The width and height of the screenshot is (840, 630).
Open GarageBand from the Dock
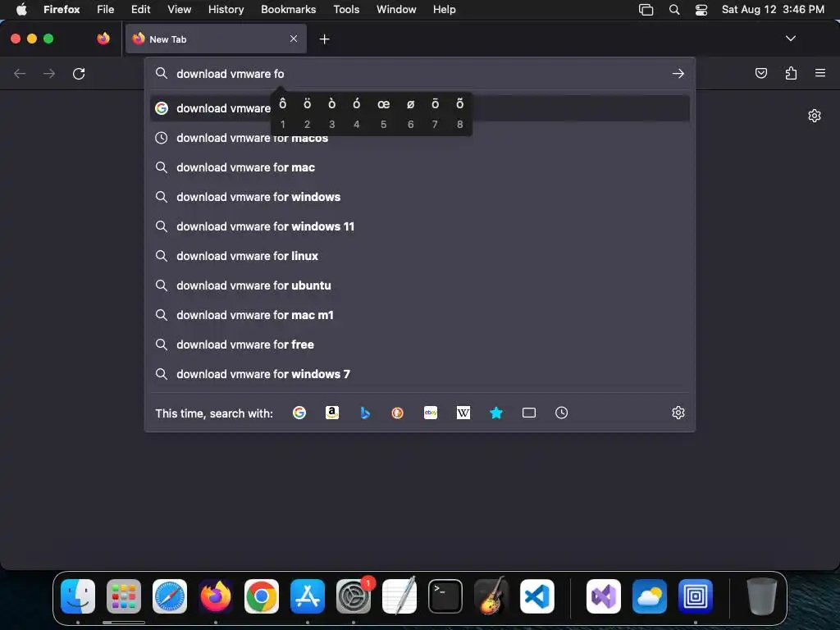(x=491, y=596)
